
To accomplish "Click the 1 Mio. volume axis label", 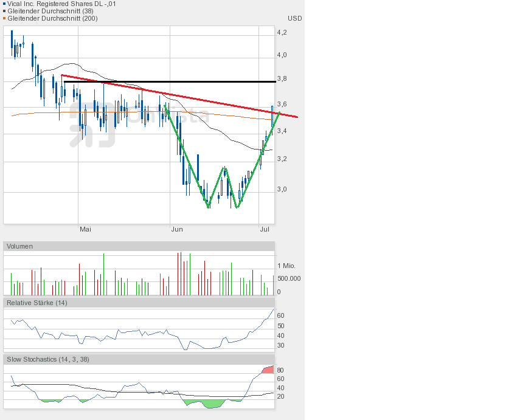I will pyautogui.click(x=287, y=266).
